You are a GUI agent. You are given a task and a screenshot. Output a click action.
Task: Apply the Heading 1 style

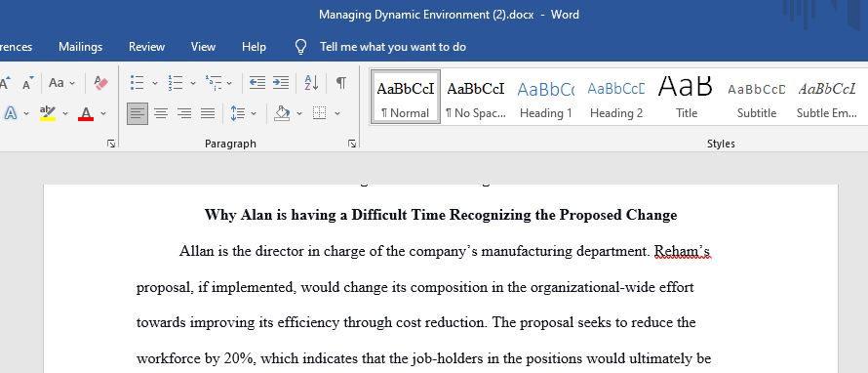click(x=546, y=97)
